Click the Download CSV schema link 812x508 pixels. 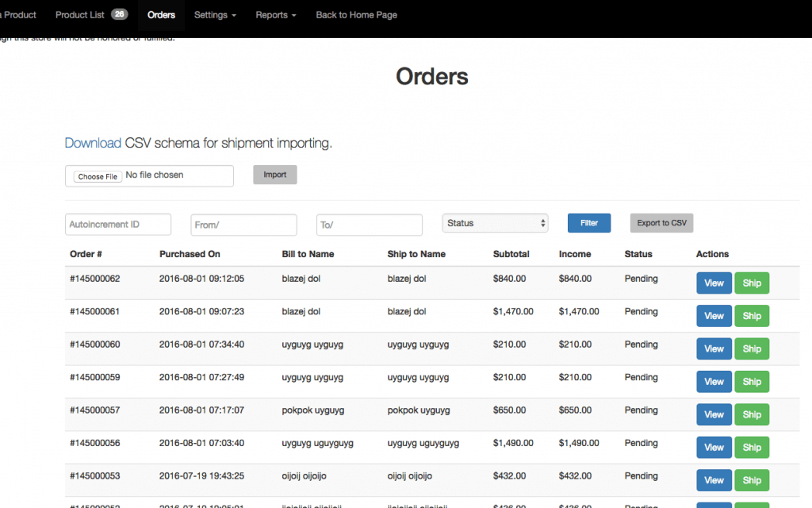tap(93, 144)
